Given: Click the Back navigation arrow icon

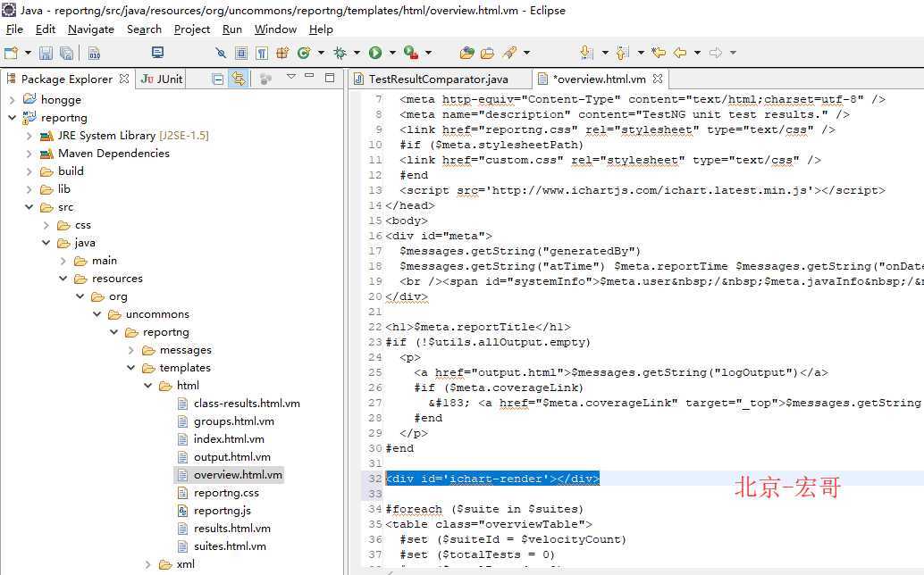Looking at the screenshot, I should point(680,53).
